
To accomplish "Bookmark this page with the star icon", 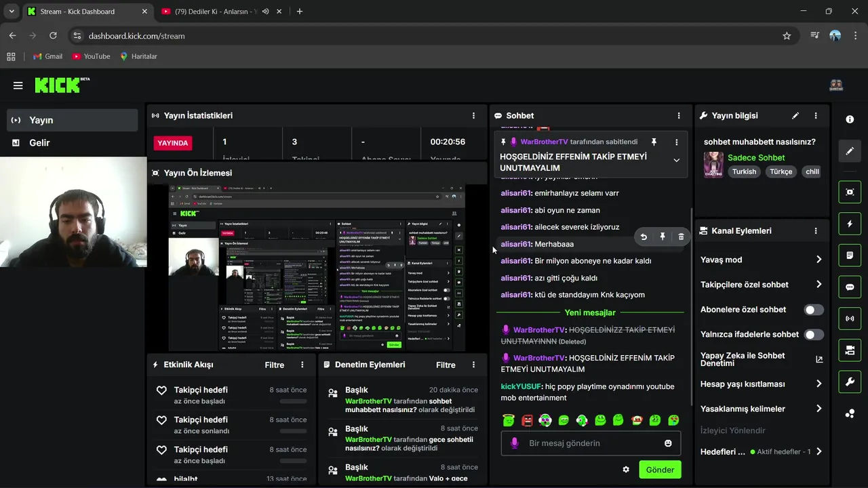I will [x=787, y=36].
